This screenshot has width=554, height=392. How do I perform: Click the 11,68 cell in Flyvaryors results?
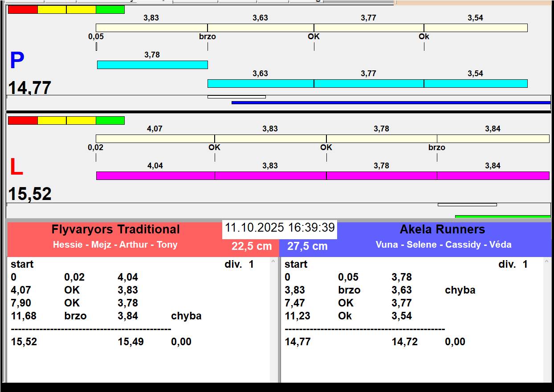(x=24, y=316)
